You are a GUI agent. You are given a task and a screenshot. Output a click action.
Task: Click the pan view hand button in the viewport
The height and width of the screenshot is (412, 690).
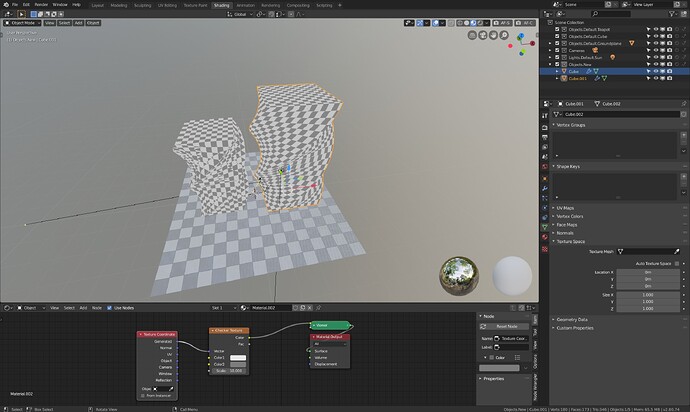[493, 35]
